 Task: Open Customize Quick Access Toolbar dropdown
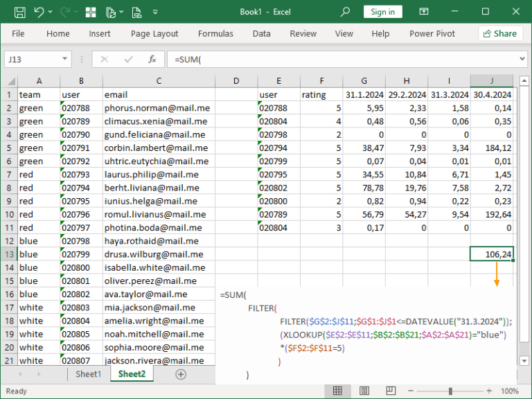[x=155, y=12]
